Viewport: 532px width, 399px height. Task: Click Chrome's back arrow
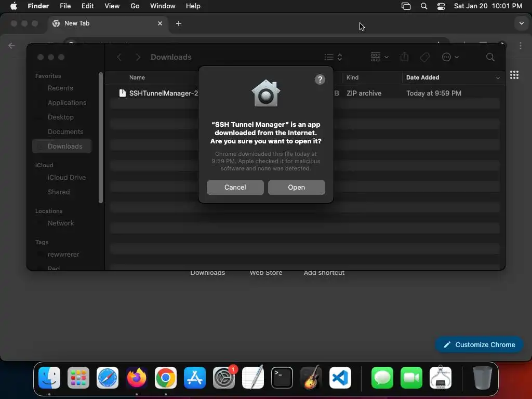11,46
